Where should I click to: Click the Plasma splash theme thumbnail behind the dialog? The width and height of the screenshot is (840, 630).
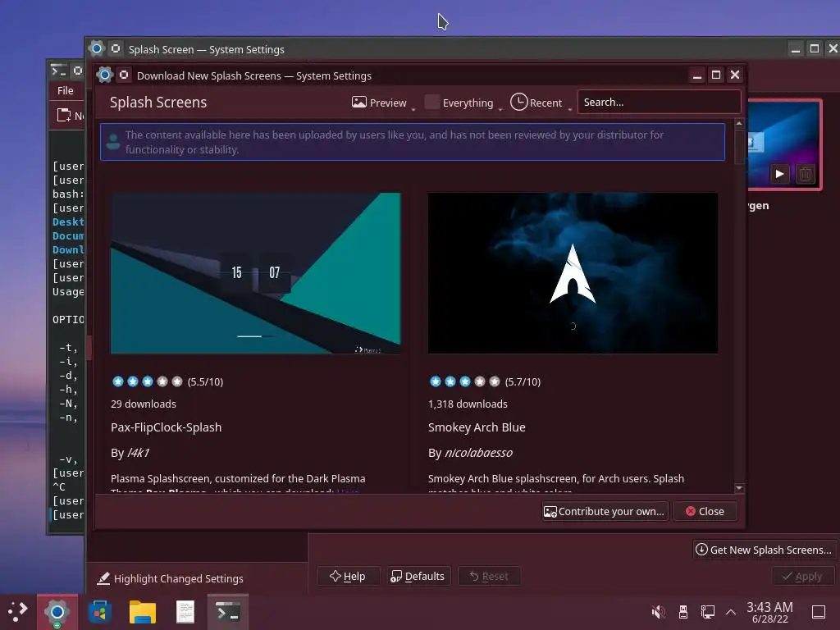783,144
